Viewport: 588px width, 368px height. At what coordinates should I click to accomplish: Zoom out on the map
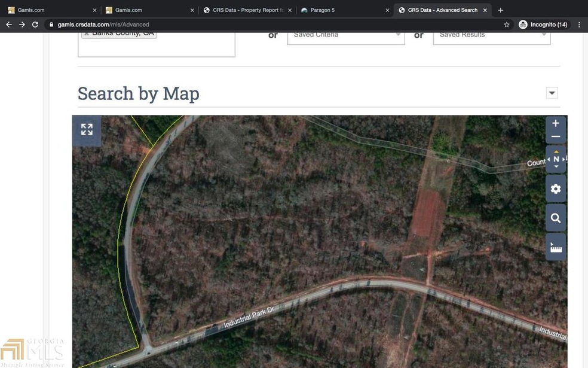click(x=556, y=136)
